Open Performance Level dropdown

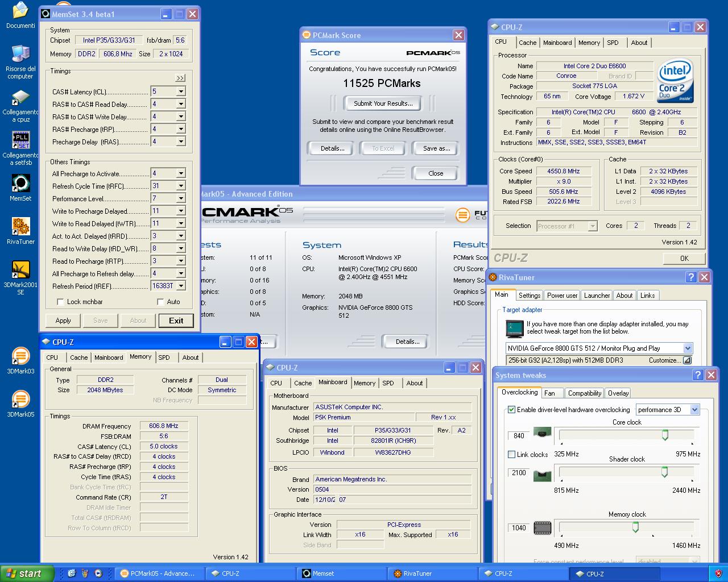[x=181, y=198]
